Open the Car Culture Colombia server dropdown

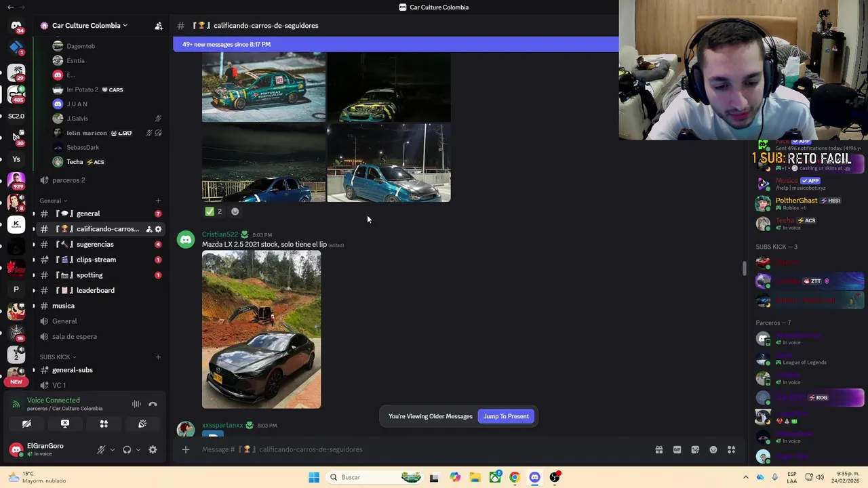tap(90, 26)
